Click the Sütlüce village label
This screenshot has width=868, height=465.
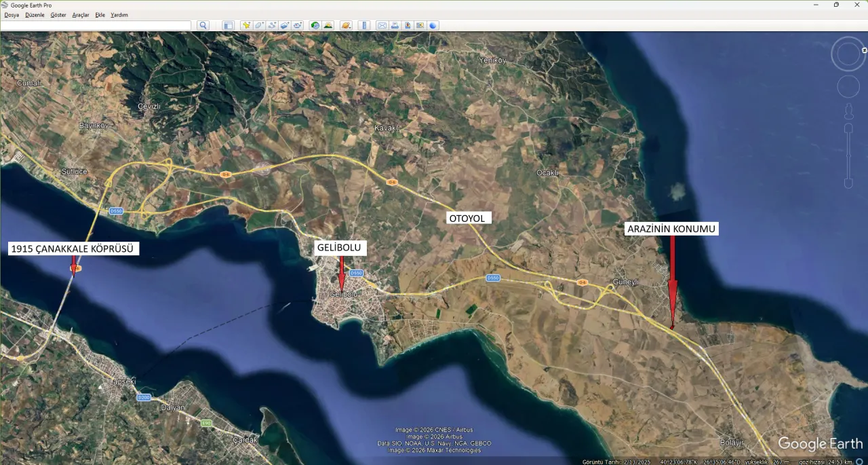pos(75,171)
